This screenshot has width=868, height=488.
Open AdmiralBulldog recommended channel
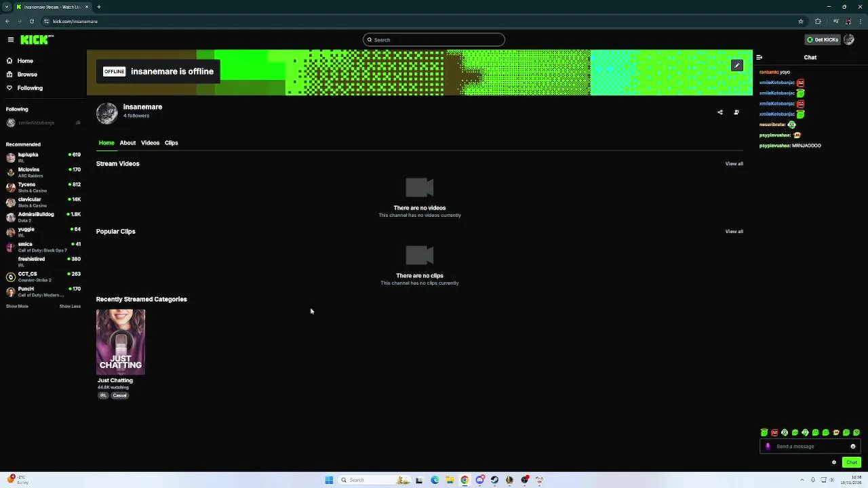coord(43,217)
